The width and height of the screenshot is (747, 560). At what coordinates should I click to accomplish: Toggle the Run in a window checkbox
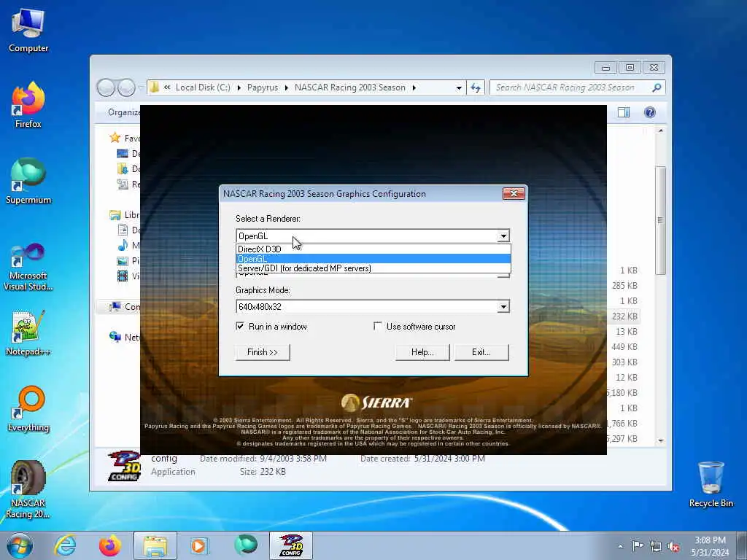(x=240, y=326)
